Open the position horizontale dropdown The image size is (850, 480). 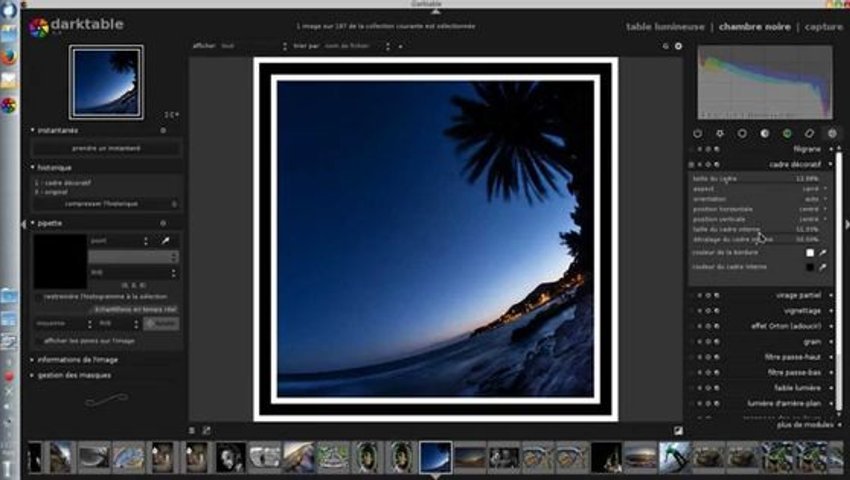point(759,209)
